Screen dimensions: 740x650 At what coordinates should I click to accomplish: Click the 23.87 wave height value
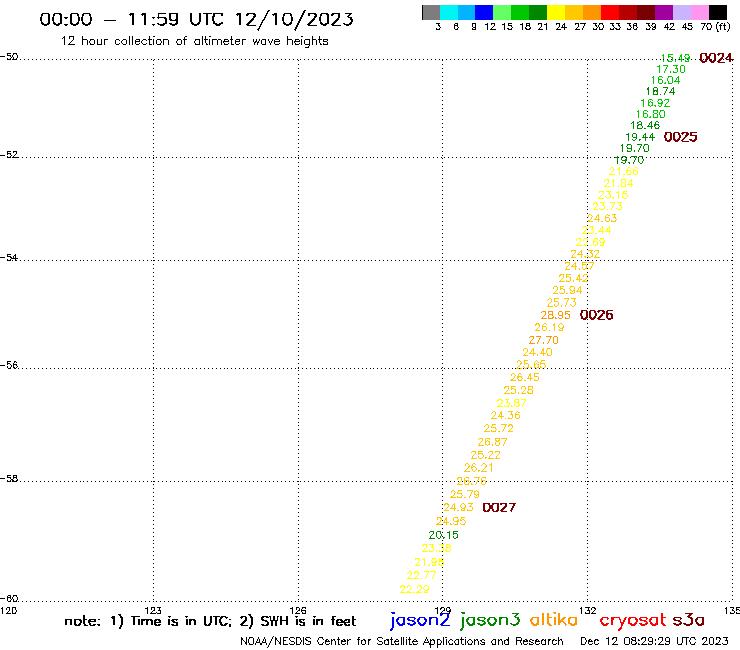[512, 403]
